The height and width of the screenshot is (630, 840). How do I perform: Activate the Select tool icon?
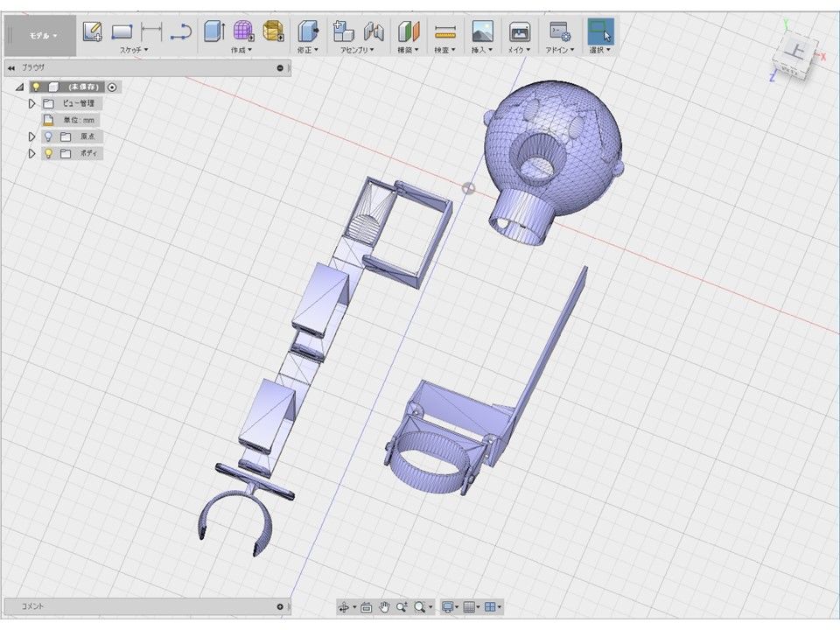click(x=600, y=31)
